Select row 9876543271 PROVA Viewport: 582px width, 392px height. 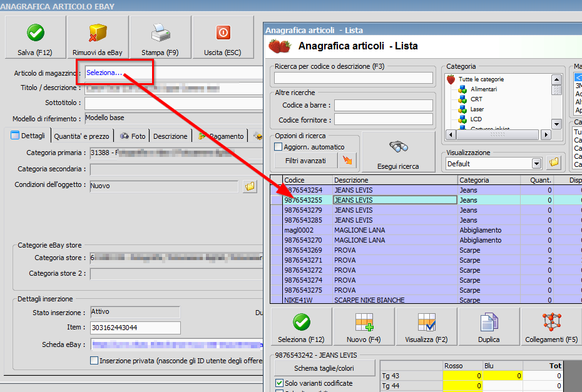pos(426,260)
